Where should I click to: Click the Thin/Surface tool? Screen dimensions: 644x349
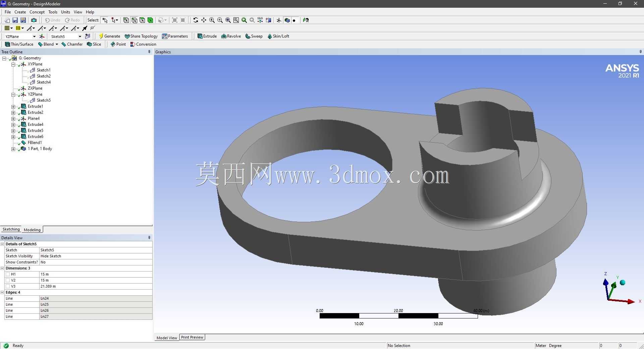pyautogui.click(x=19, y=44)
